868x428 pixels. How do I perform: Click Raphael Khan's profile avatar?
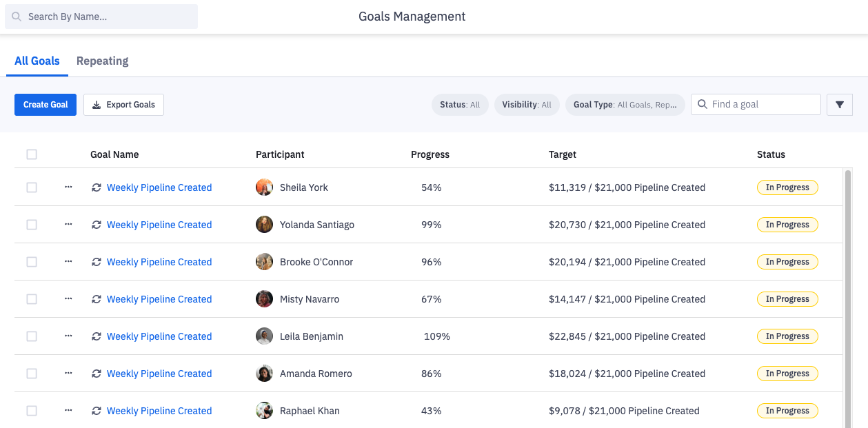[264, 410]
